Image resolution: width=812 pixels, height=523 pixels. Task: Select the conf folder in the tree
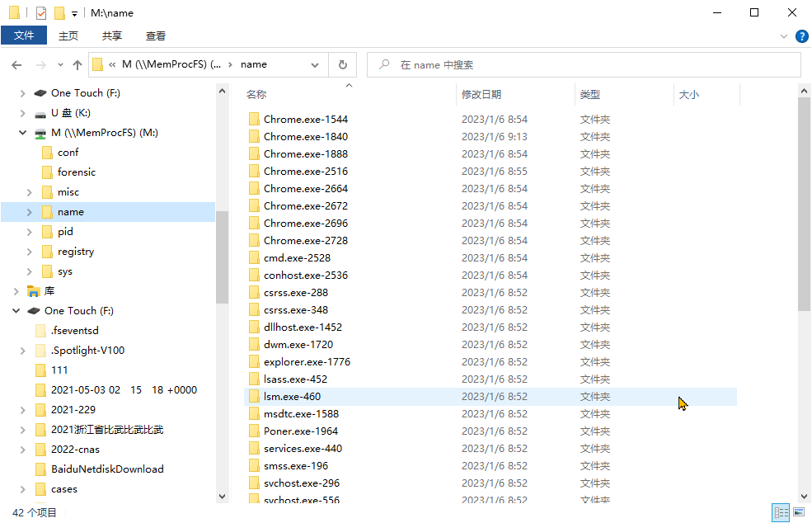(x=68, y=153)
